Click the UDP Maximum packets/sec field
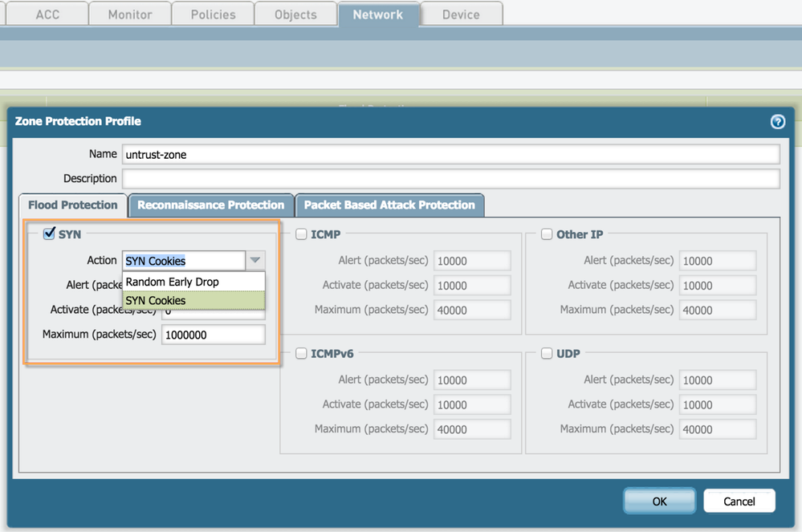Screen dimensions: 802x532 click(x=718, y=428)
